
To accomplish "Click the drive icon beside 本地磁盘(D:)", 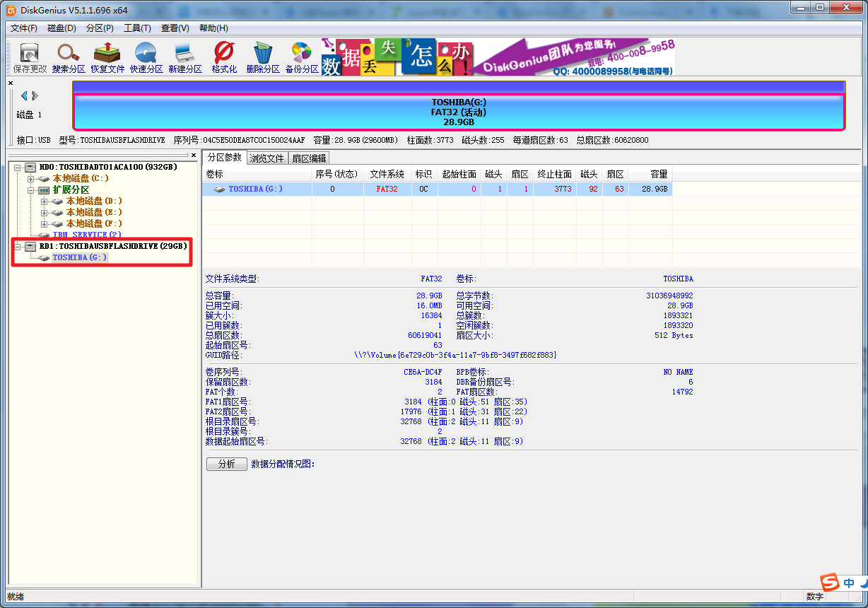I will pos(57,201).
